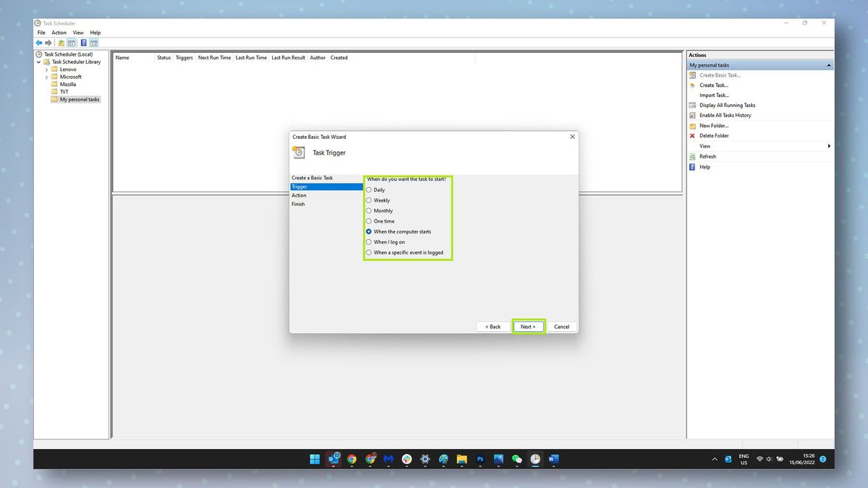This screenshot has height=488, width=868.
Task: Open Task Scheduler from the taskbar
Action: pyautogui.click(x=535, y=459)
